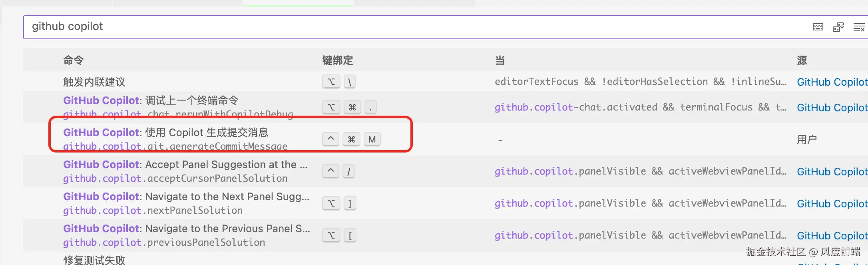Viewport: 868px width, 265px height.
Task: Toggle sort by precedence icon
Action: [x=838, y=27]
